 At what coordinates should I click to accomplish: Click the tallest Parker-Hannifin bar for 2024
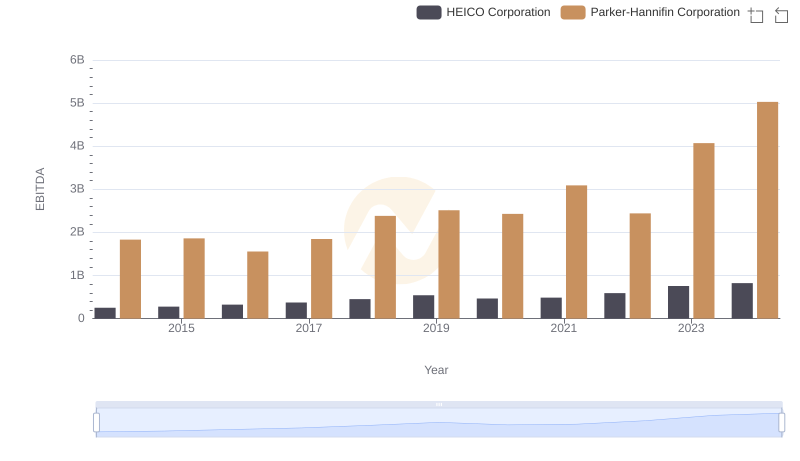coord(767,210)
